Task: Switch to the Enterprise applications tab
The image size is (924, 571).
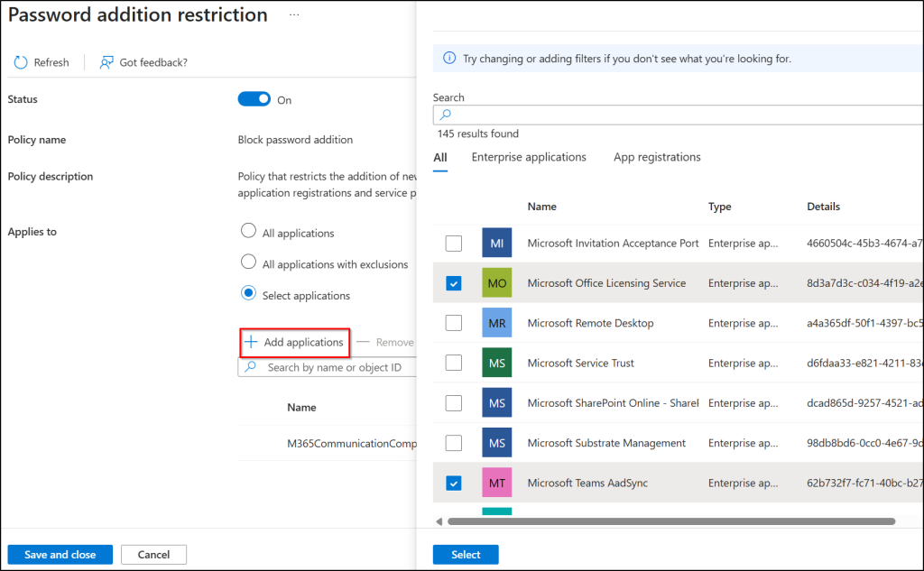Action: (x=529, y=157)
